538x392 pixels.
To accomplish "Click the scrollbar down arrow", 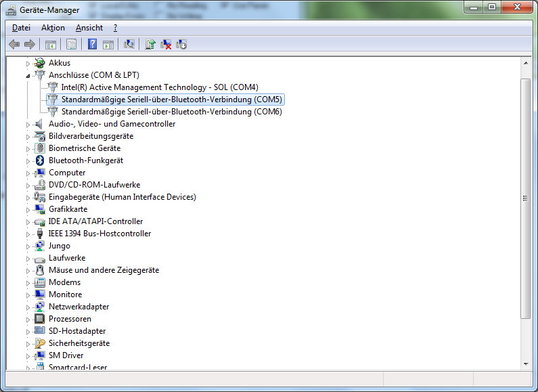I will tap(526, 364).
